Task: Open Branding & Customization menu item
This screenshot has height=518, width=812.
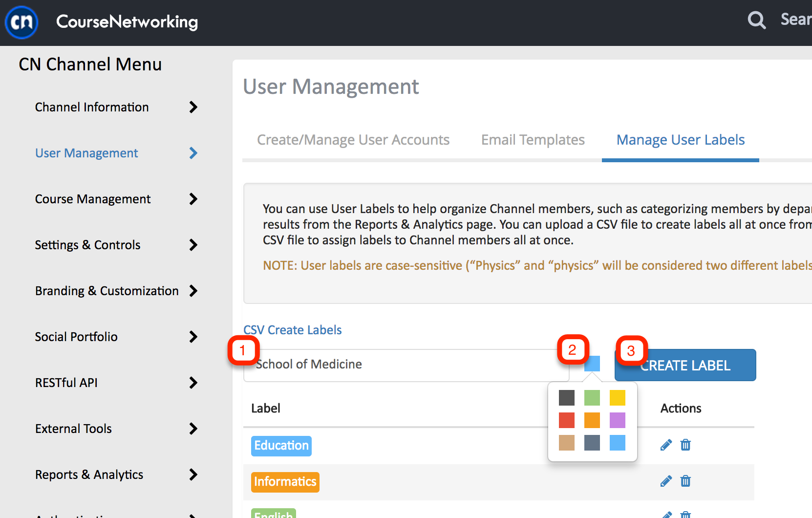Action: pos(107,291)
